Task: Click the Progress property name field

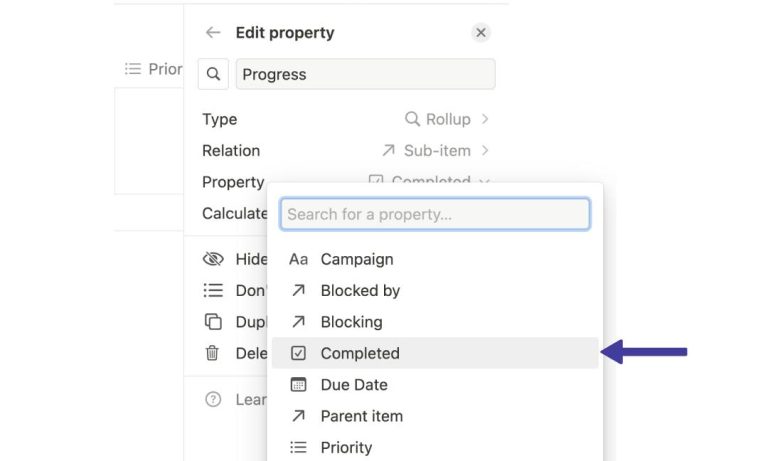Action: coord(365,74)
